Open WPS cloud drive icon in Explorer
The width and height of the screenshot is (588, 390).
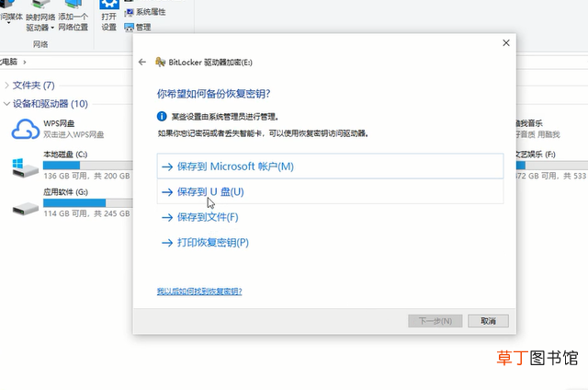coord(26,129)
